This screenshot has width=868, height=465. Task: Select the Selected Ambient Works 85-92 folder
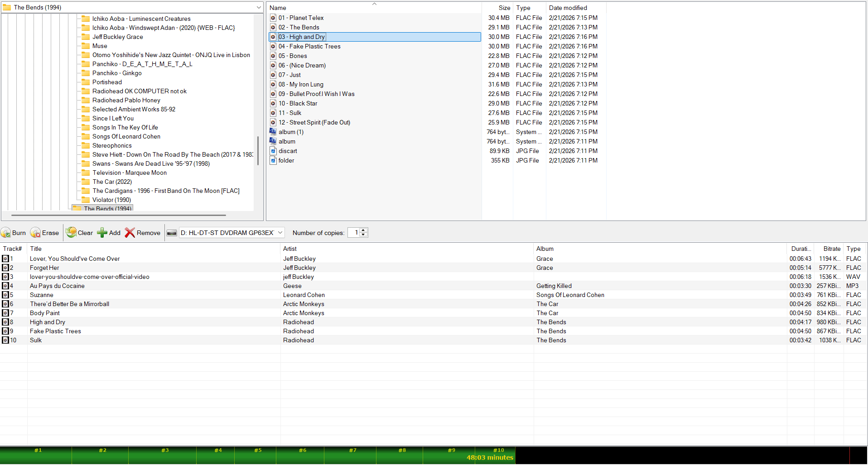134,109
